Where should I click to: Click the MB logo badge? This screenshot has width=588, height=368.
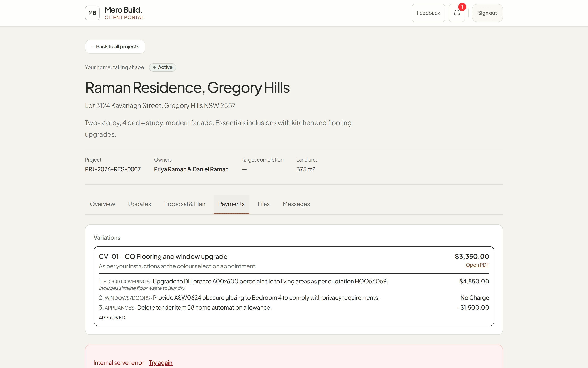pyautogui.click(x=92, y=13)
